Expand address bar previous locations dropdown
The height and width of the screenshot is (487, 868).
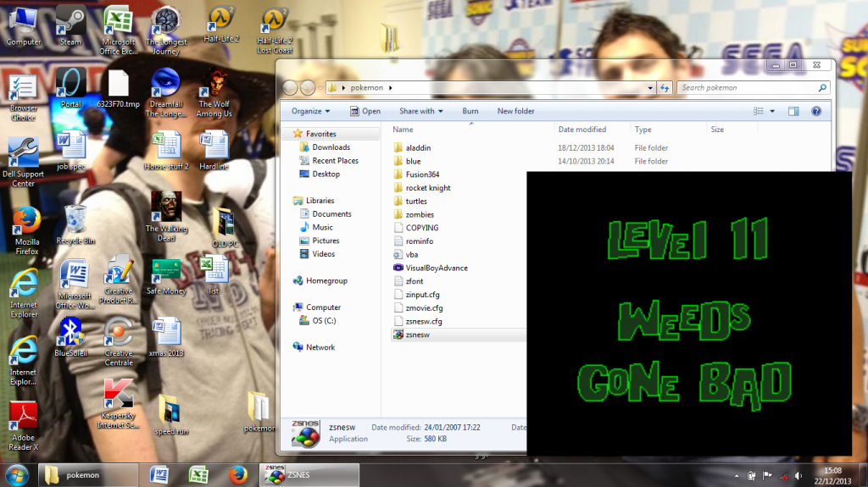[650, 87]
